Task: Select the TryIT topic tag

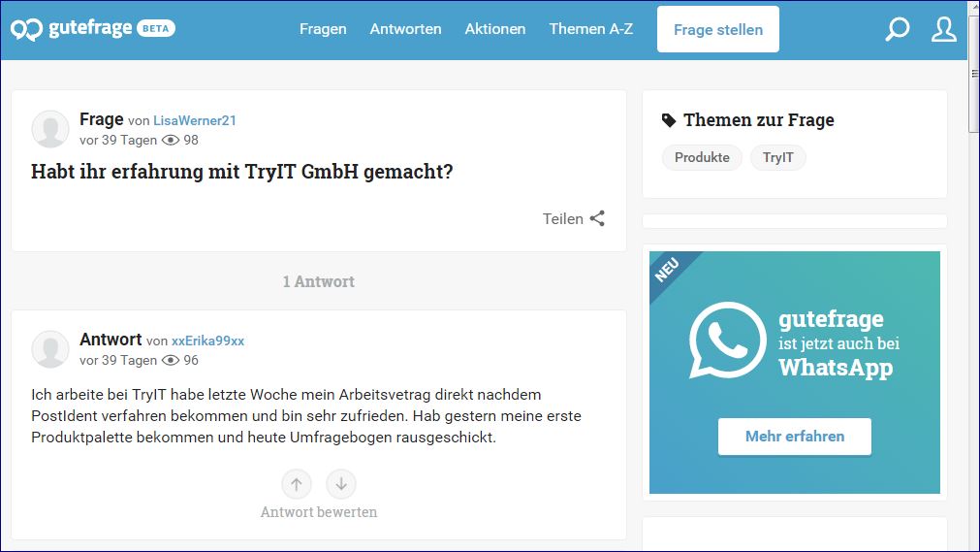Action: click(x=777, y=157)
